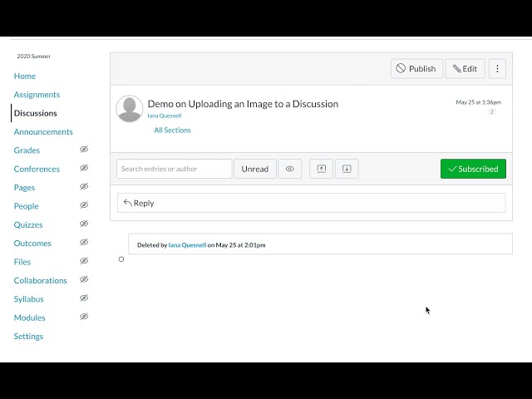Click the hidden eye icon beside Quizzes
Viewport: 532px width, 399px height.
84,224
